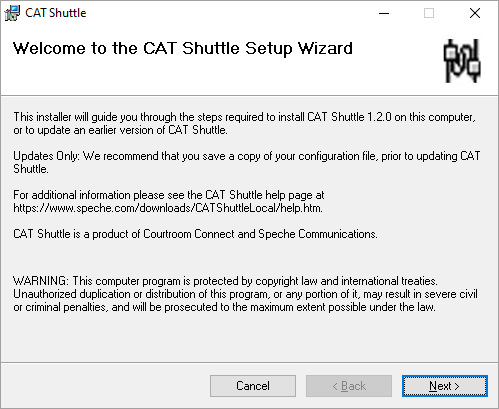Image resolution: width=499 pixels, height=409 pixels.
Task: Click the 'prosecuted to the maximum extent' line
Action: [224, 307]
